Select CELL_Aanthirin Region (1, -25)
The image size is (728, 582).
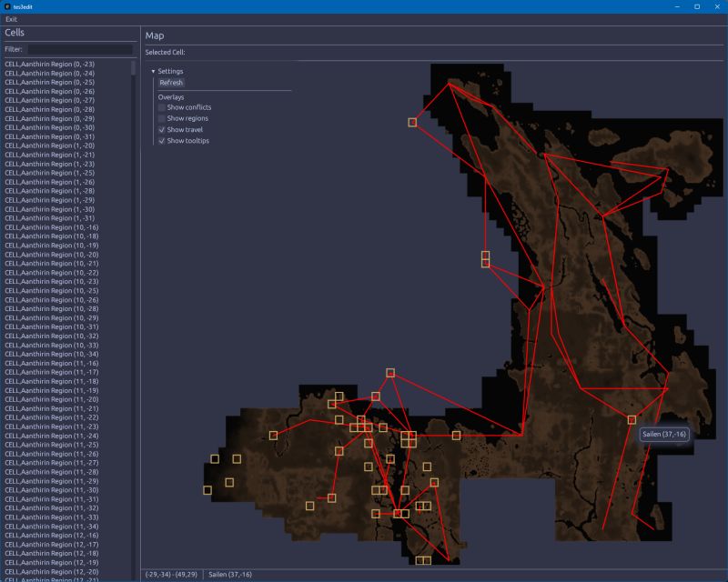(x=50, y=173)
